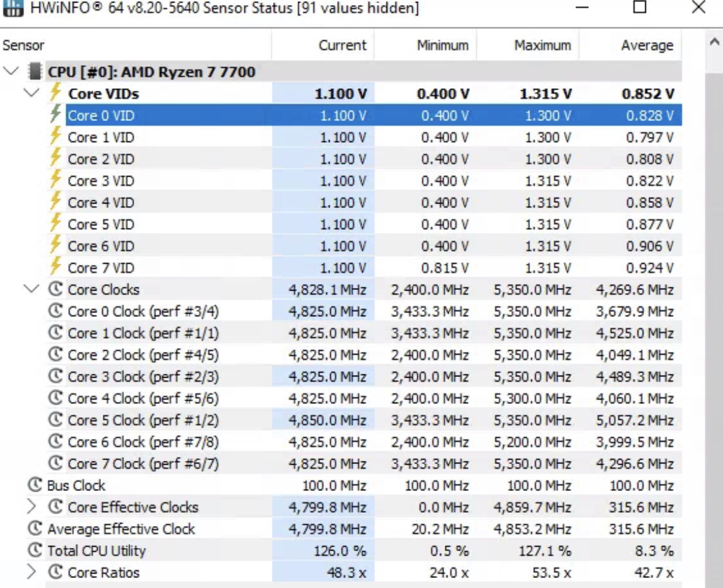Click the bolt icon of Core 3 VID
This screenshot has height=588, width=723.
[55, 179]
